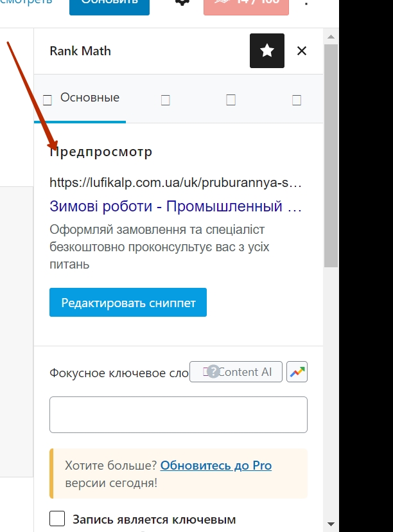Click the snippet title 'Зимові роботи' link
Image resolution: width=393 pixels, height=532 pixels.
click(x=175, y=207)
